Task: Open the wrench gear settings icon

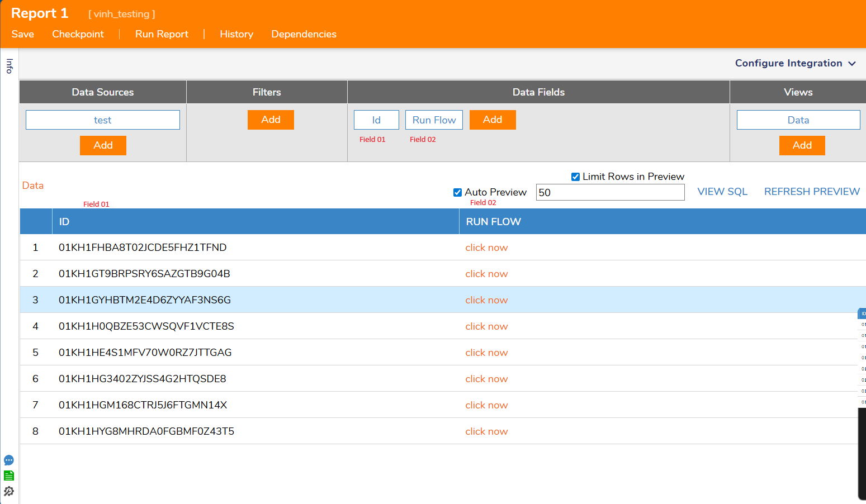Action: 9,491
